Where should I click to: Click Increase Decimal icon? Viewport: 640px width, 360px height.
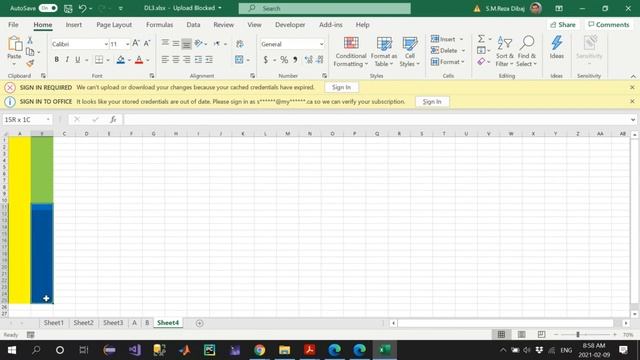(x=309, y=60)
